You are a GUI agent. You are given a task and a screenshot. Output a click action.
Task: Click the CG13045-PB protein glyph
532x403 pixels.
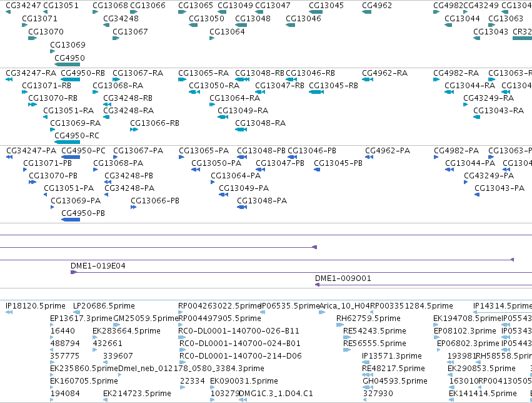tap(317, 170)
